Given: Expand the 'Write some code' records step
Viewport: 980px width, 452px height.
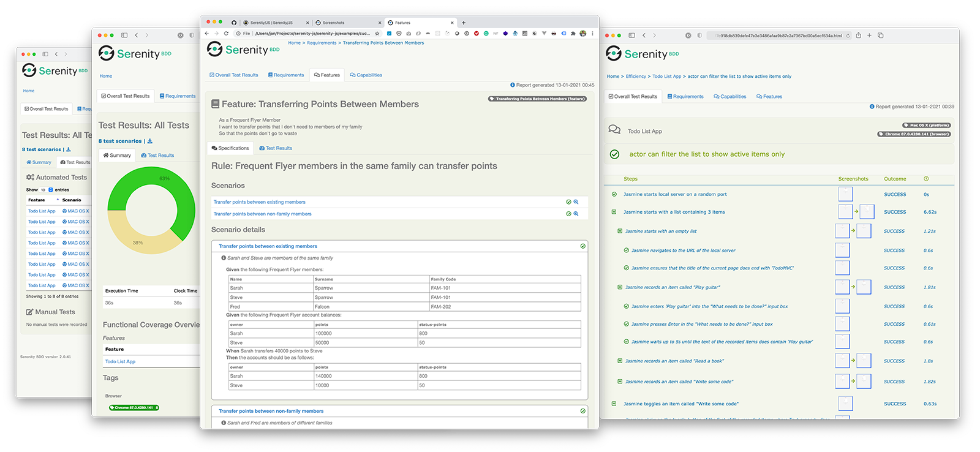Looking at the screenshot, I should coord(620,382).
